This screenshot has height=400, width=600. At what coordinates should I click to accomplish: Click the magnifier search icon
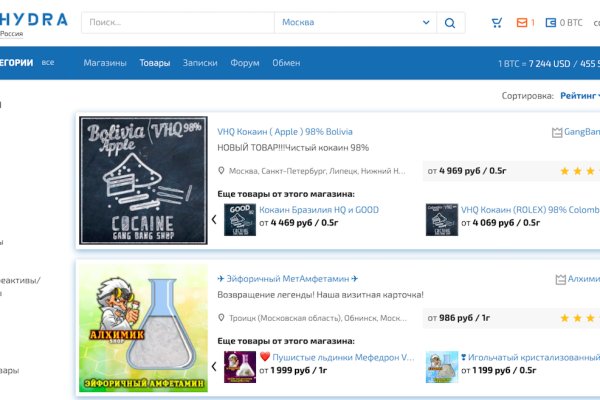point(451,22)
